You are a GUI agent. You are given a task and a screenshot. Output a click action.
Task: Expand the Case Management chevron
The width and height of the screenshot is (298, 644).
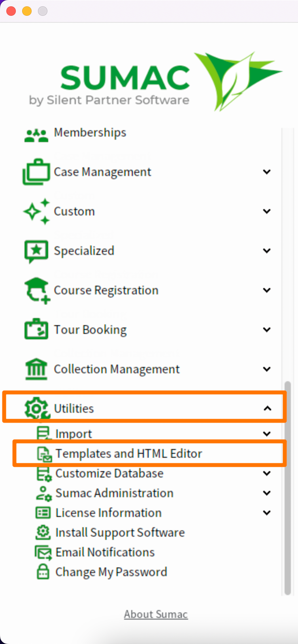tap(267, 172)
